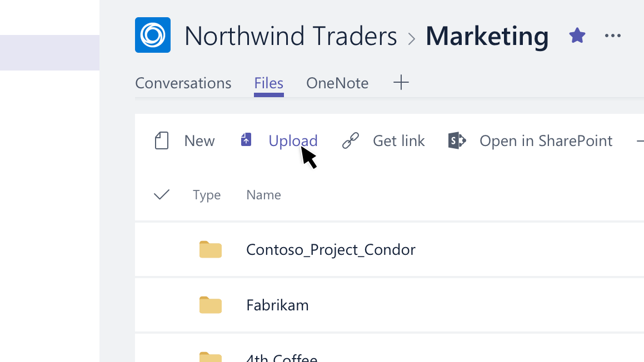Click the Upload file icon
Viewport: 644px width, 362px height.
[246, 139]
